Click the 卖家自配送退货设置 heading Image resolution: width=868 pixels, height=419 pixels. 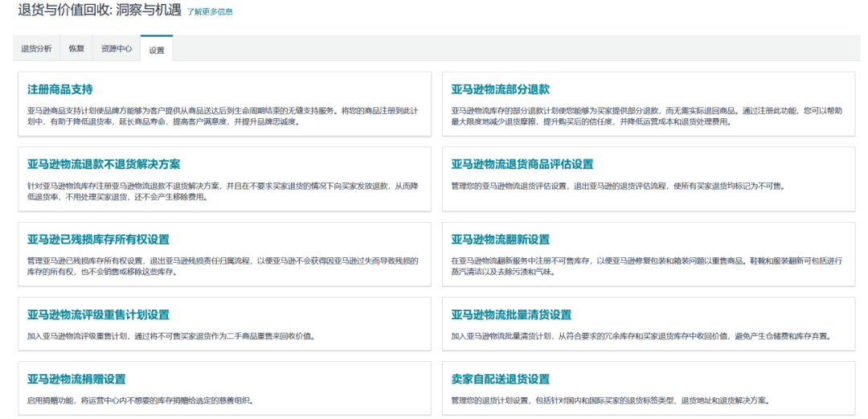(500, 379)
